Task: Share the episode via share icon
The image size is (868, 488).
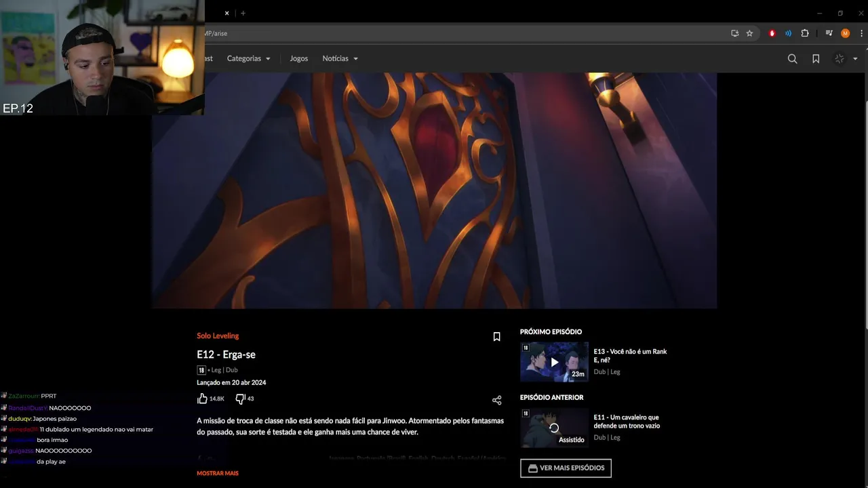Action: (496, 401)
